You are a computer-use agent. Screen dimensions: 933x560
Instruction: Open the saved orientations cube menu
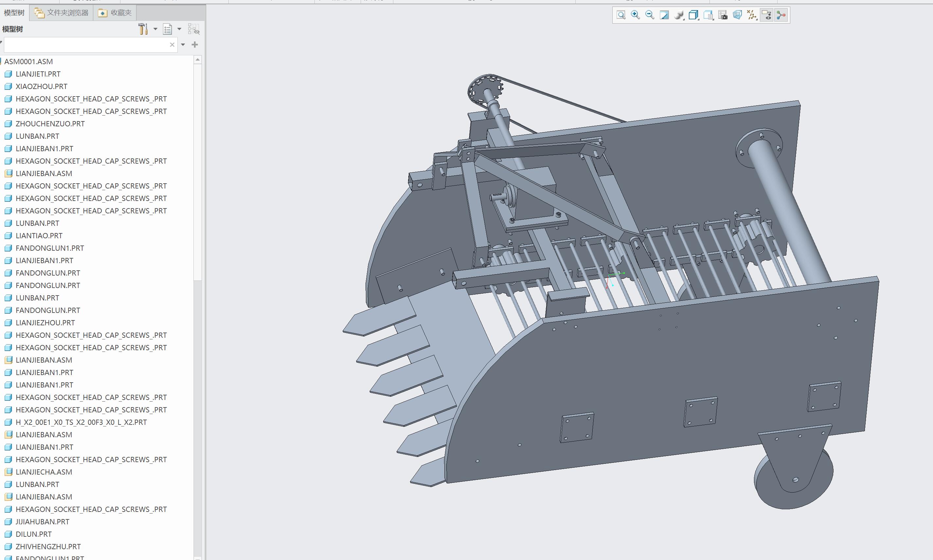coord(693,15)
